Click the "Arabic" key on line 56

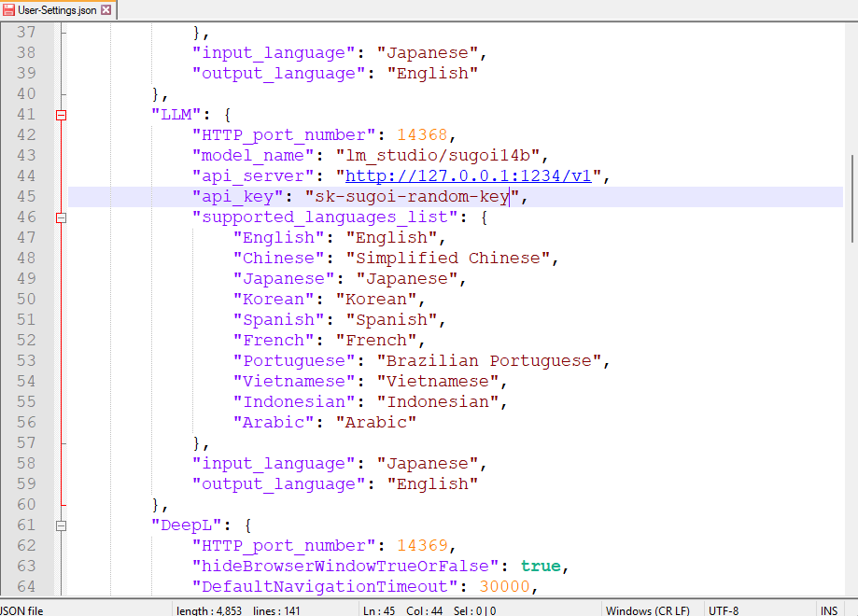coord(274,423)
